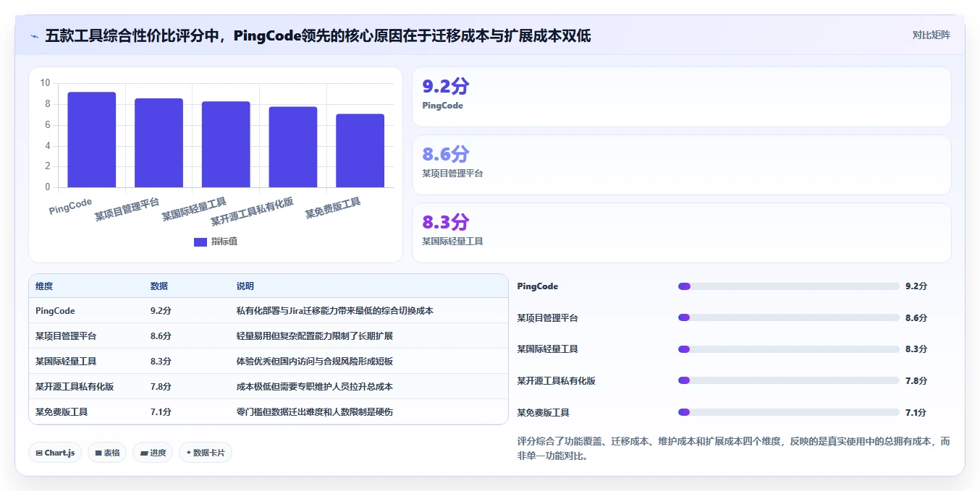
Task: Click the 某开源工具私有化版 progress bar
Action: pyautogui.click(x=788, y=380)
